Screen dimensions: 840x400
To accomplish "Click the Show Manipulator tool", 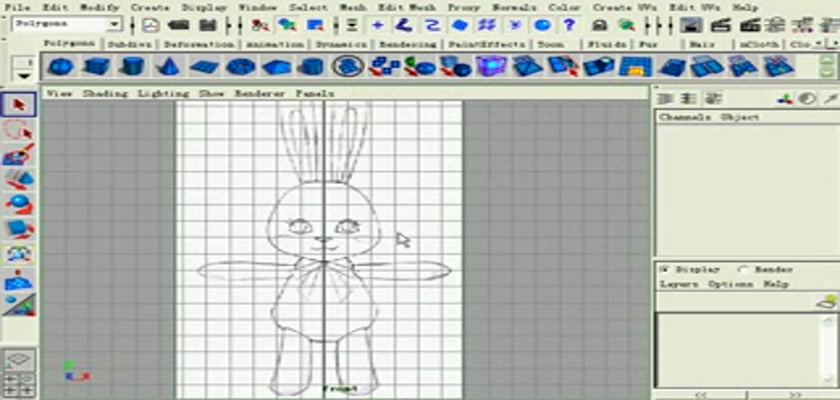I will pyautogui.click(x=18, y=305).
